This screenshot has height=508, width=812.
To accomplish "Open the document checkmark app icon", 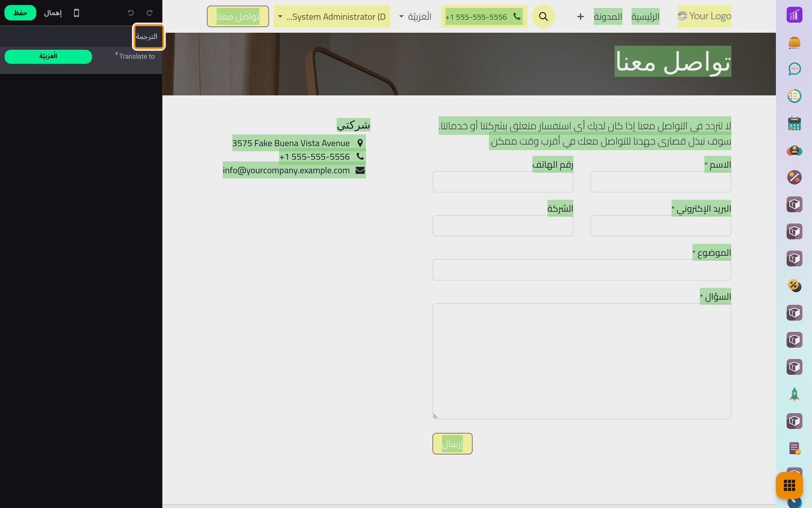I will click(x=794, y=448).
